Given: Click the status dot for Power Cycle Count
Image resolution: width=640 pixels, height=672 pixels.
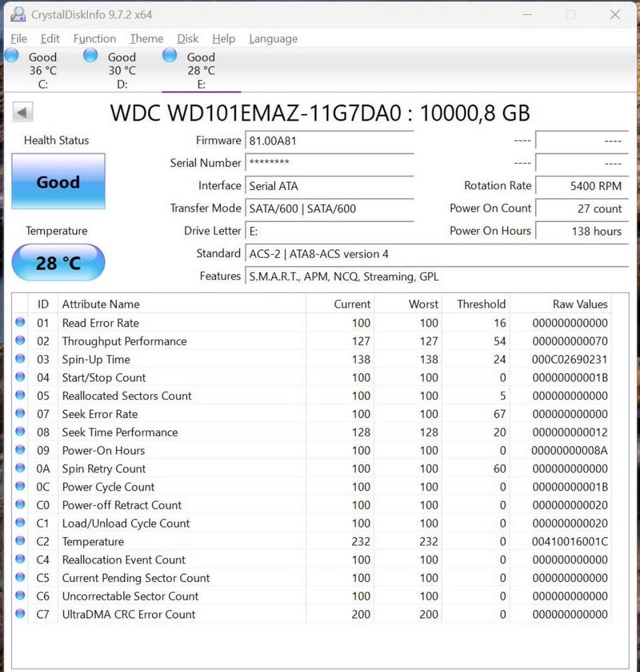Looking at the screenshot, I should (x=20, y=486).
